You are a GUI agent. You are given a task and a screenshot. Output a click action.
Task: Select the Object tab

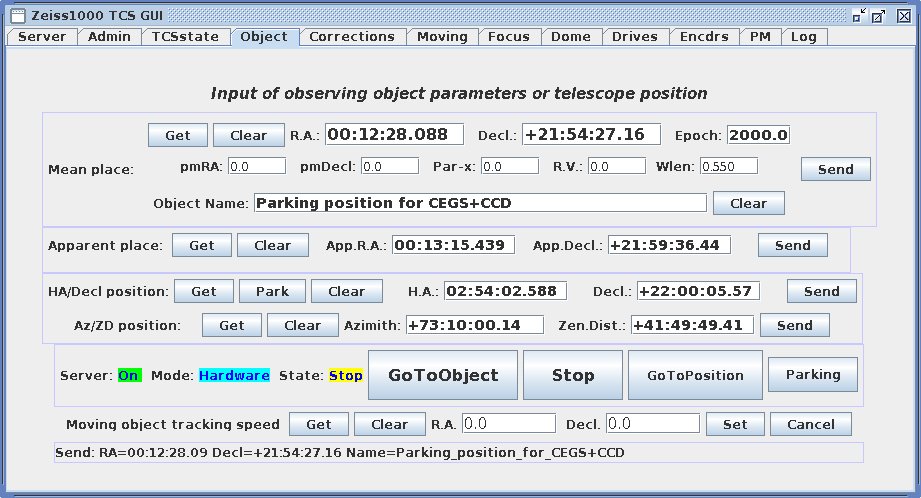[x=264, y=36]
